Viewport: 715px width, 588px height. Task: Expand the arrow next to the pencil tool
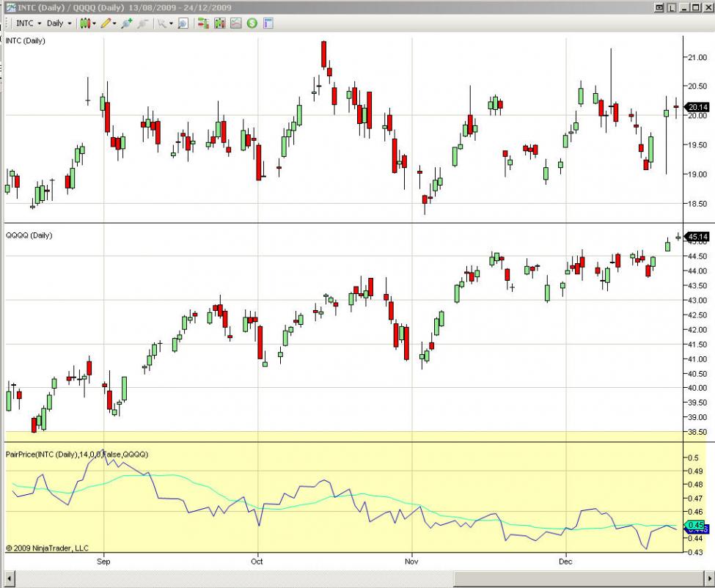pos(114,23)
